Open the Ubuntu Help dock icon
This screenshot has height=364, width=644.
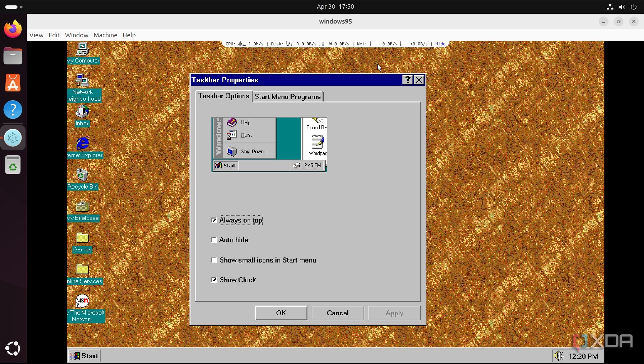13,110
